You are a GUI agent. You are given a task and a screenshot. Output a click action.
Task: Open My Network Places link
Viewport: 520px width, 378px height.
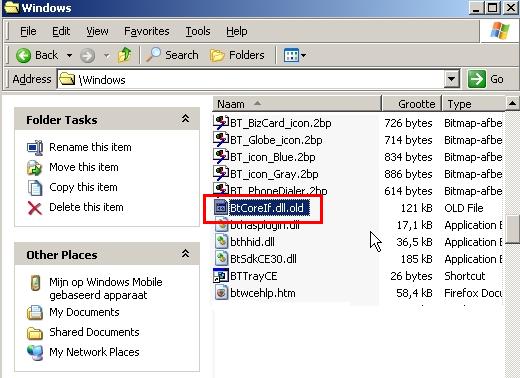point(94,352)
